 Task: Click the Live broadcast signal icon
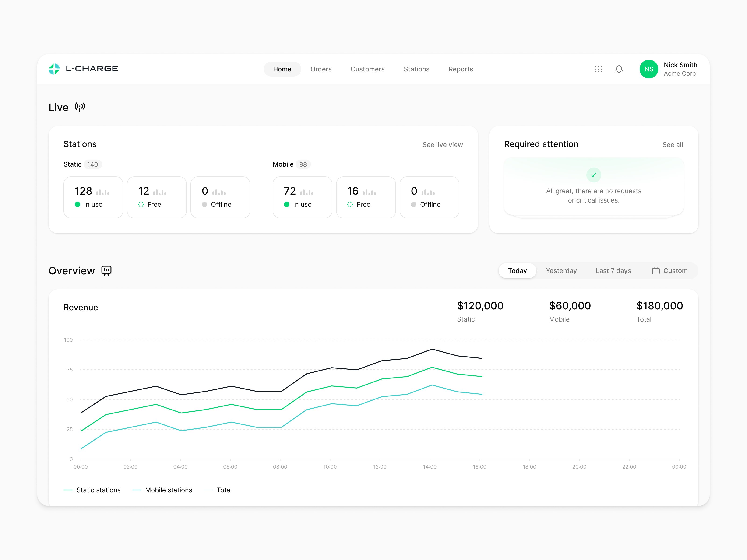(x=80, y=107)
